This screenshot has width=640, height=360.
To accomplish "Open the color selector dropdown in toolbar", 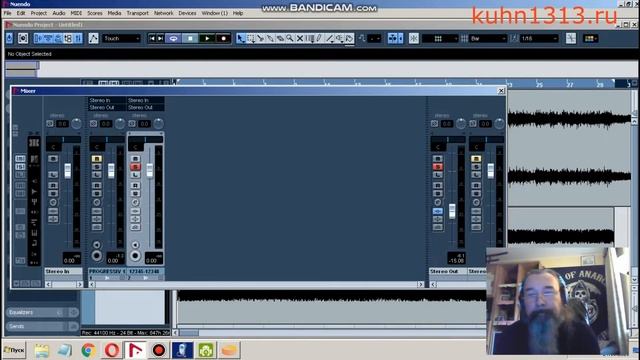I will tap(591, 38).
